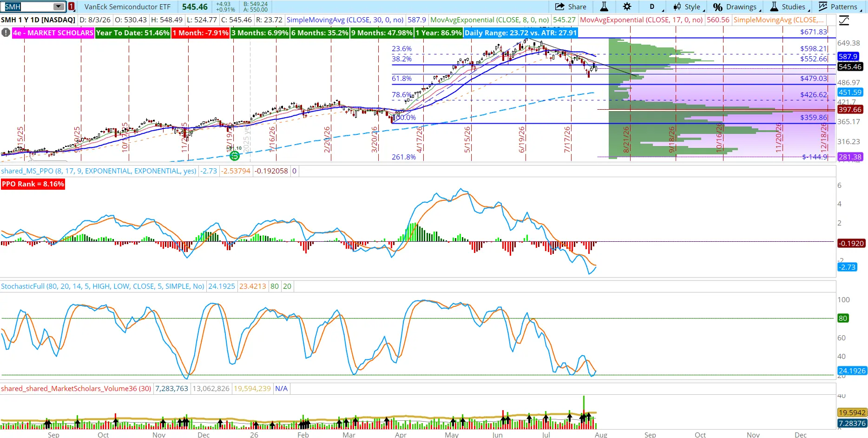Click the 451.59 price axis bubble
Viewport: 868px width, 438px height.
(x=850, y=92)
